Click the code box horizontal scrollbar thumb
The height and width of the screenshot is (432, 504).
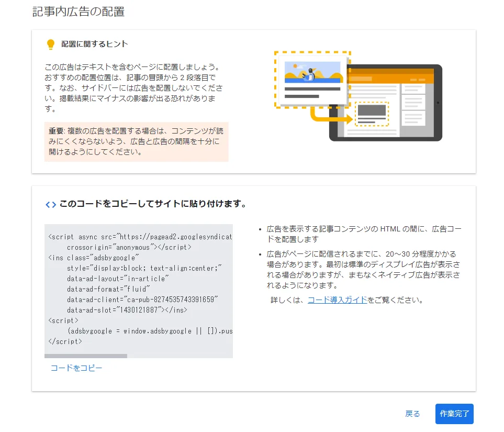pyautogui.click(x=86, y=356)
